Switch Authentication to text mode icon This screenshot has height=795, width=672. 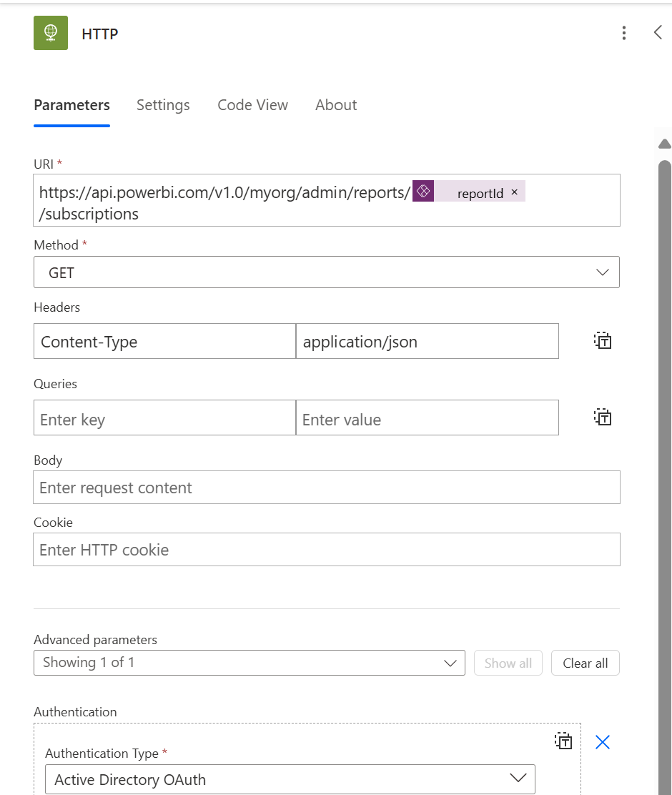pyautogui.click(x=564, y=741)
